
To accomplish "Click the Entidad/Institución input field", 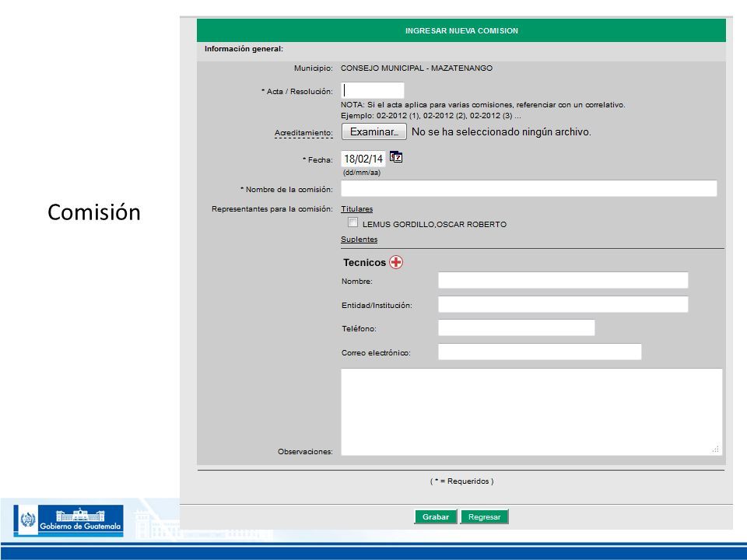I will pyautogui.click(x=563, y=304).
